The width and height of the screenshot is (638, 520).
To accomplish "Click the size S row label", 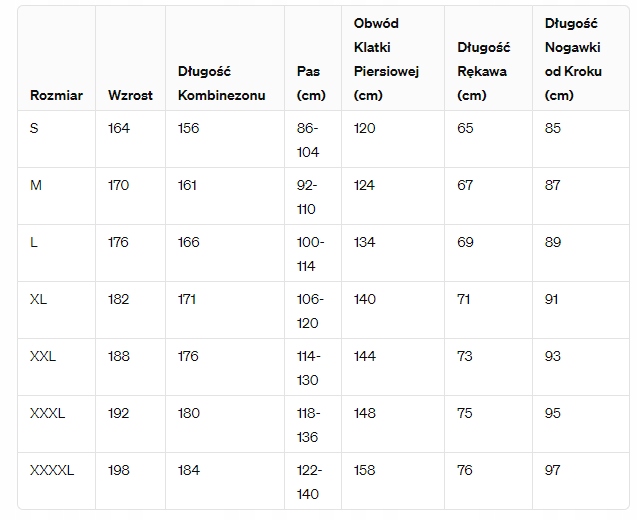I will coord(35,128).
